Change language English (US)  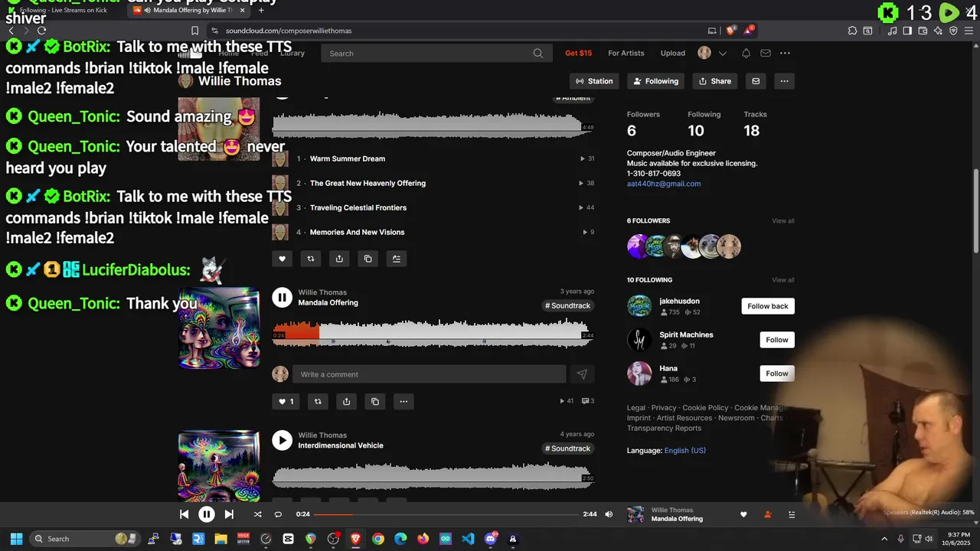[685, 450]
